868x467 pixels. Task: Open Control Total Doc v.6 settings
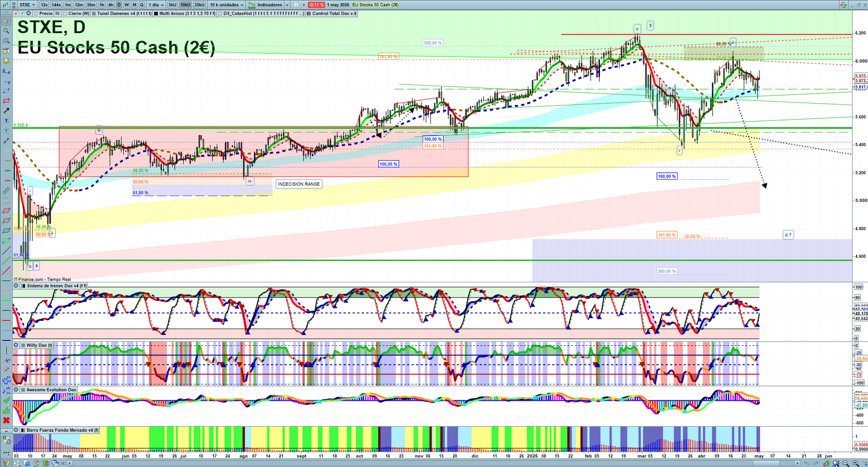pos(331,14)
